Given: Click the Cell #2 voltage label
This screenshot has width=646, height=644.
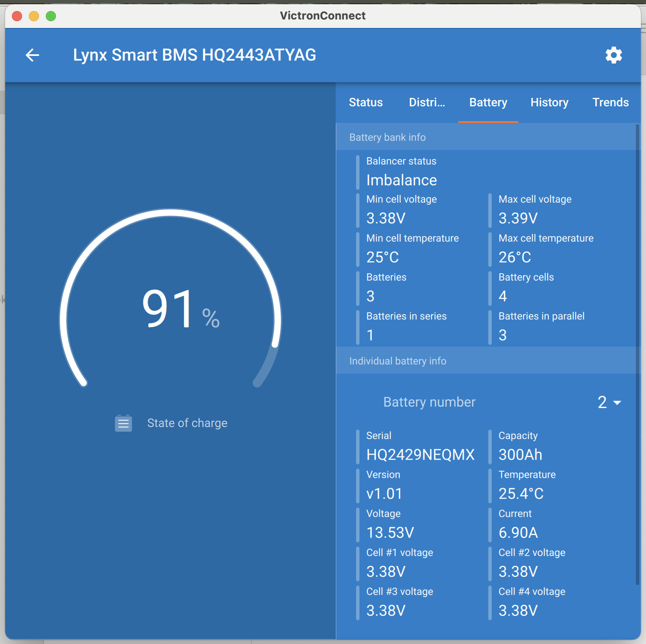Looking at the screenshot, I should 532,552.
